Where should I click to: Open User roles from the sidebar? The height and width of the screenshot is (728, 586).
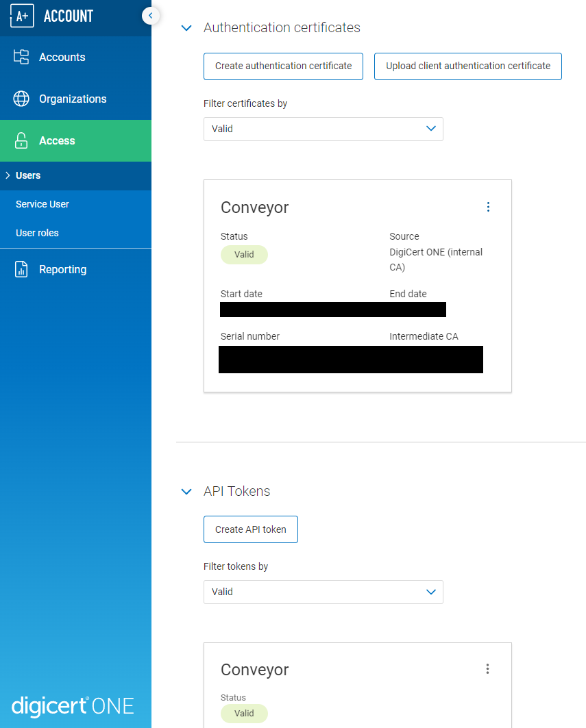(36, 233)
